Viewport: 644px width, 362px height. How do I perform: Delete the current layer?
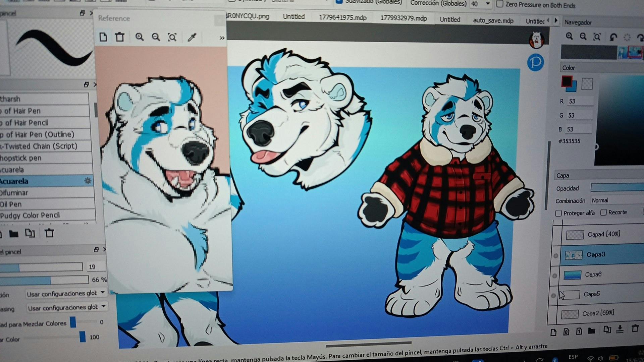[635, 328]
